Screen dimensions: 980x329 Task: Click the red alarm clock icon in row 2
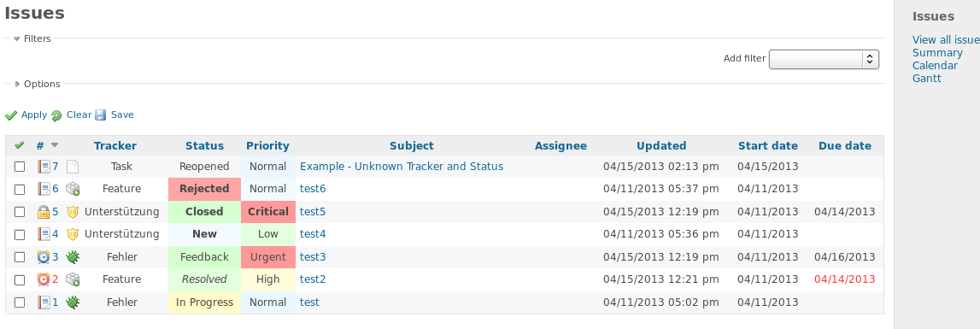pos(44,279)
